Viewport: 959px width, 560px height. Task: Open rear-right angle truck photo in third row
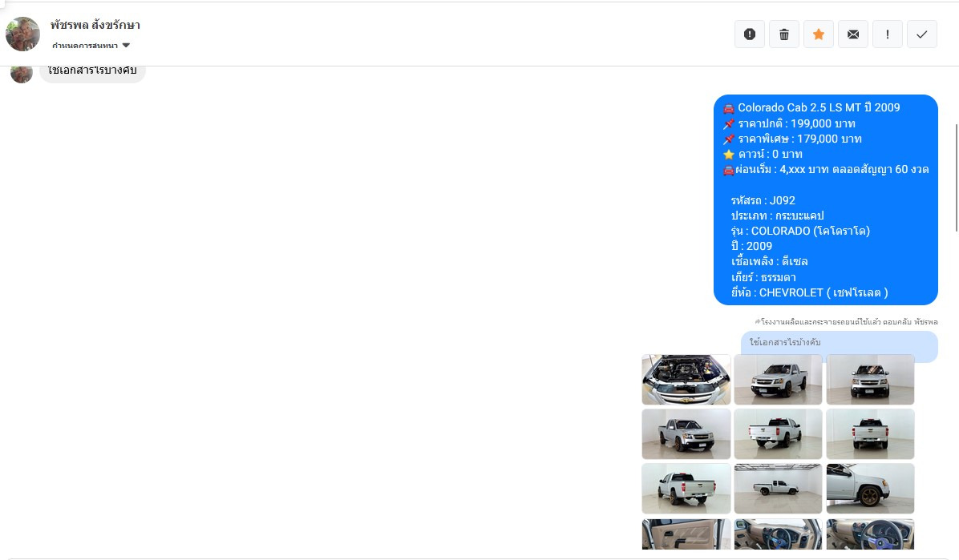pyautogui.click(x=686, y=489)
